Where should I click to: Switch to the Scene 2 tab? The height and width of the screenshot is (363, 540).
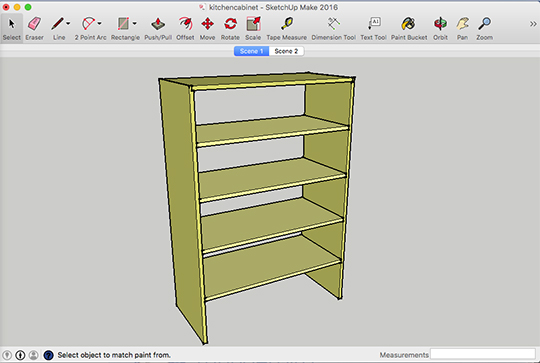pyautogui.click(x=286, y=51)
